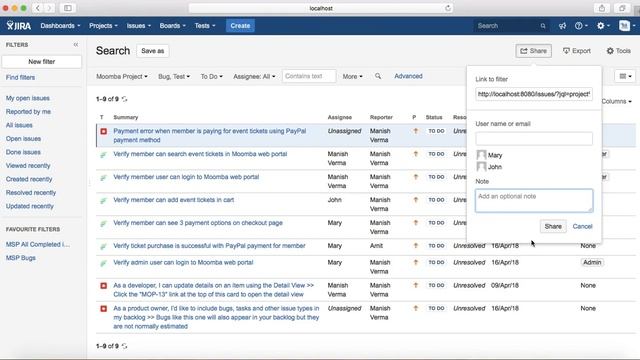Open Payment error PayPal issue link
The width and height of the screenshot is (640, 360).
(209, 136)
